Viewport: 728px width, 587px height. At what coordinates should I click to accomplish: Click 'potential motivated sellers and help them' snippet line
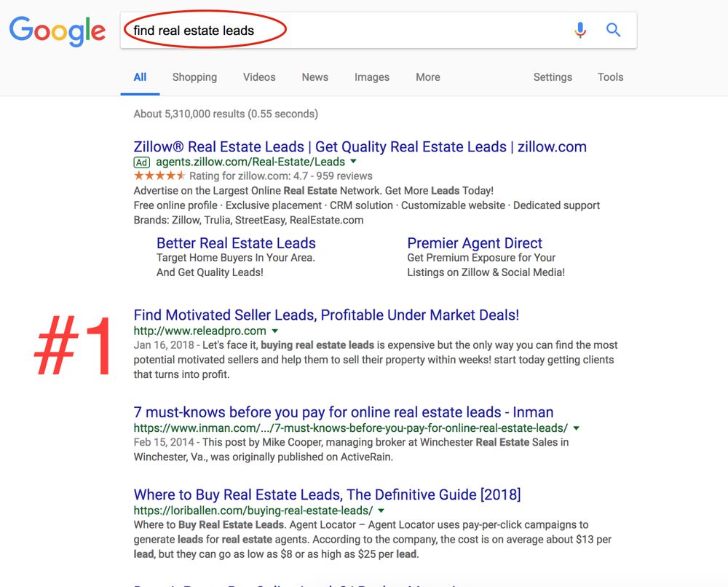coord(373,360)
